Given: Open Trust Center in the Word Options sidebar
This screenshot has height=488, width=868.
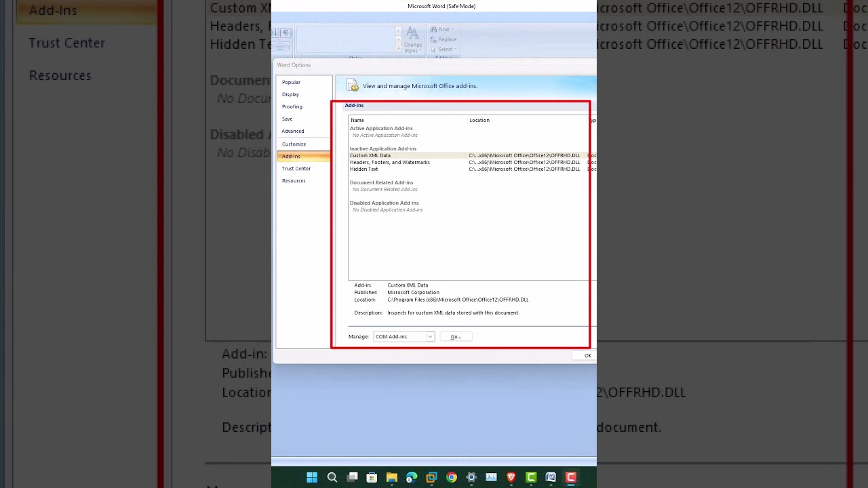Looking at the screenshot, I should tap(296, 168).
